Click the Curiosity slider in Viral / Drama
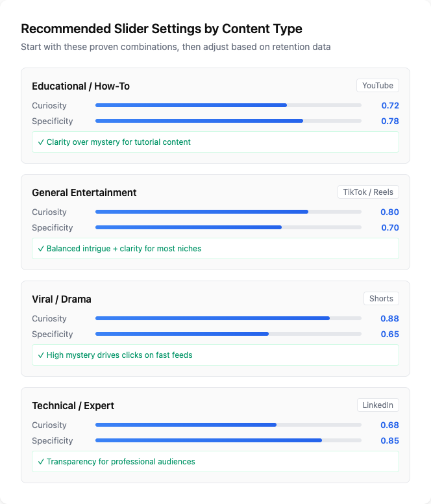The image size is (431, 504). 228,318
